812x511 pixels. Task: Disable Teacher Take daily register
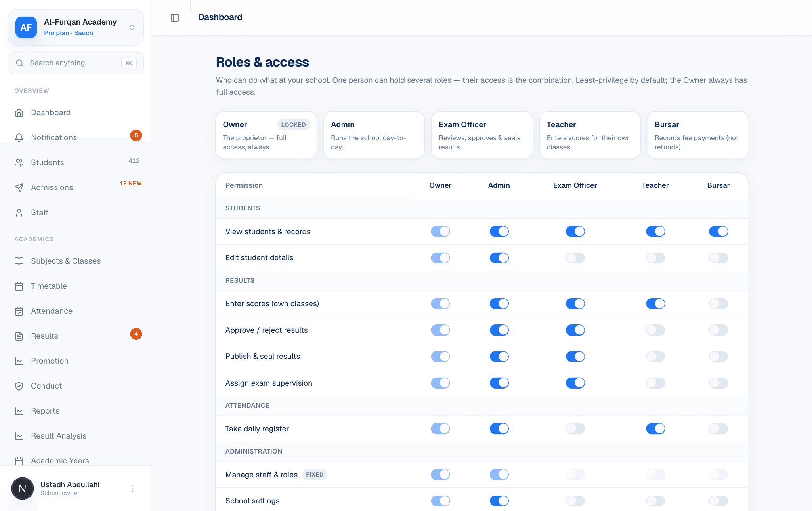(655, 429)
